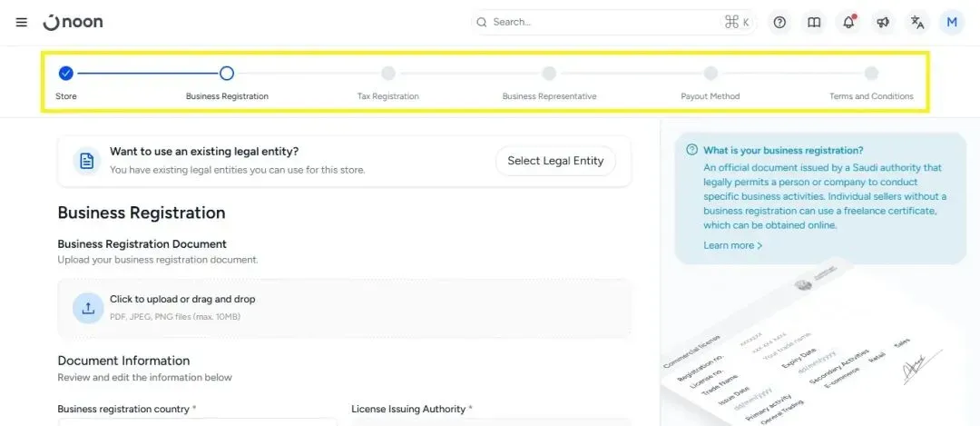
Task: Go to the Store step
Action: (x=66, y=84)
